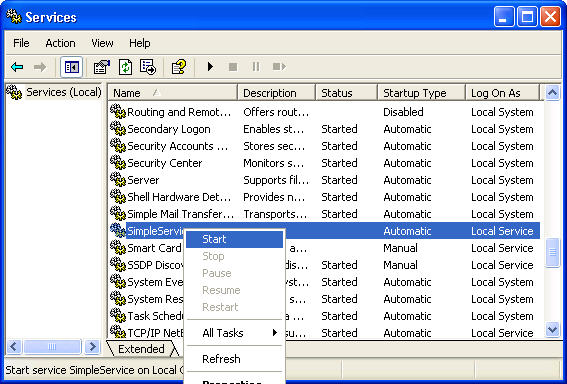Image resolution: width=567 pixels, height=384 pixels.
Task: Click the Restart Service toolbar icon
Action: click(x=279, y=67)
